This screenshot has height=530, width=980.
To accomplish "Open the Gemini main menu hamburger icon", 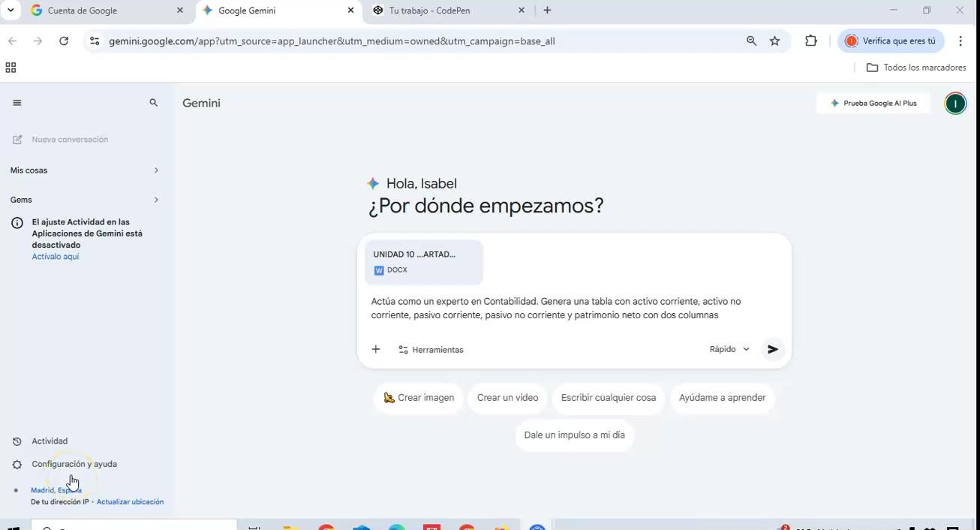I will click(x=17, y=103).
